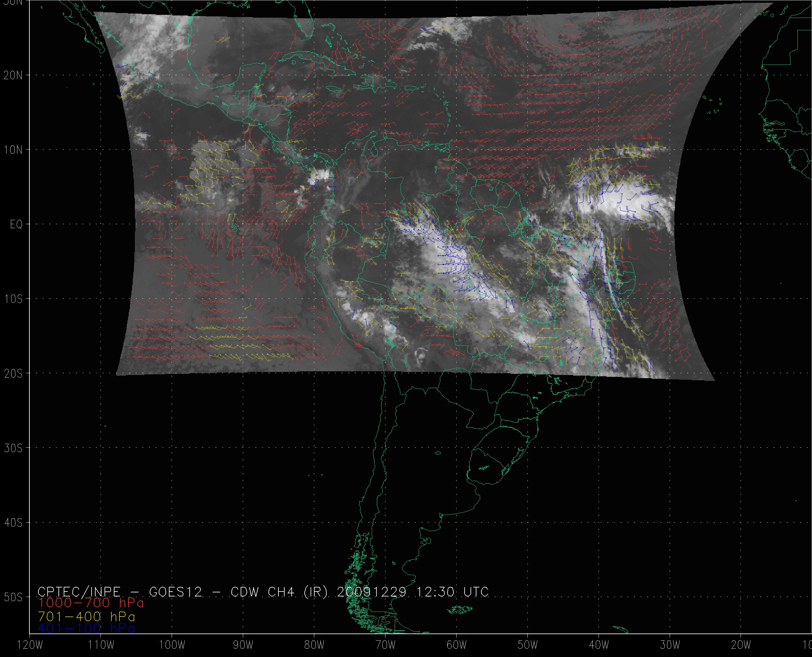Click the 20W longitude label
This screenshot has width=812, height=657.
coord(741,645)
